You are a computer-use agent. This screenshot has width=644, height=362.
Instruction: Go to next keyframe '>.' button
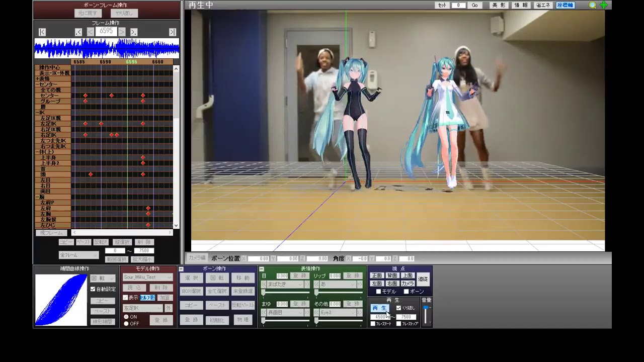click(x=134, y=32)
